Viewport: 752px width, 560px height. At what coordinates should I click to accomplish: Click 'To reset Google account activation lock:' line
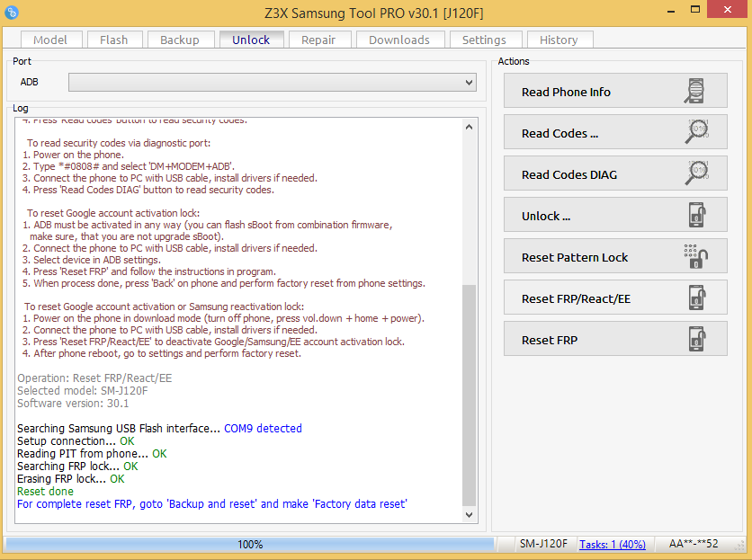(113, 213)
